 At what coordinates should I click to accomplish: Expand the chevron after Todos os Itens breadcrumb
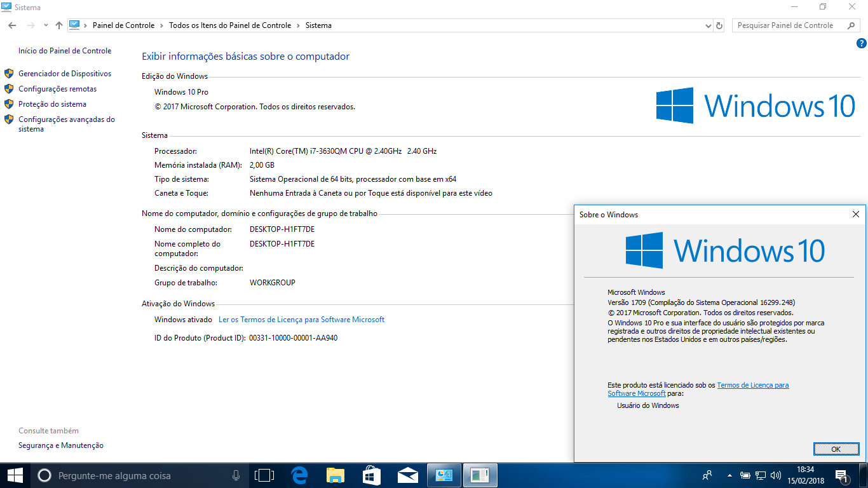[298, 25]
